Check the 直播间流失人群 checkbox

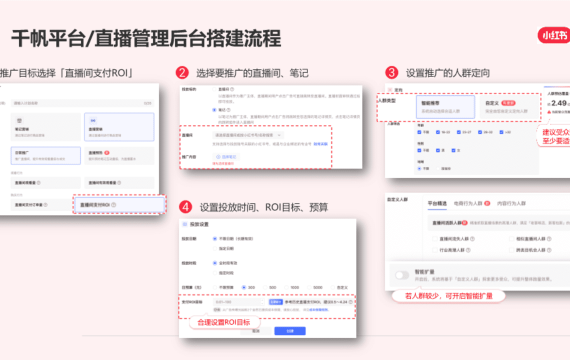coord(435,239)
